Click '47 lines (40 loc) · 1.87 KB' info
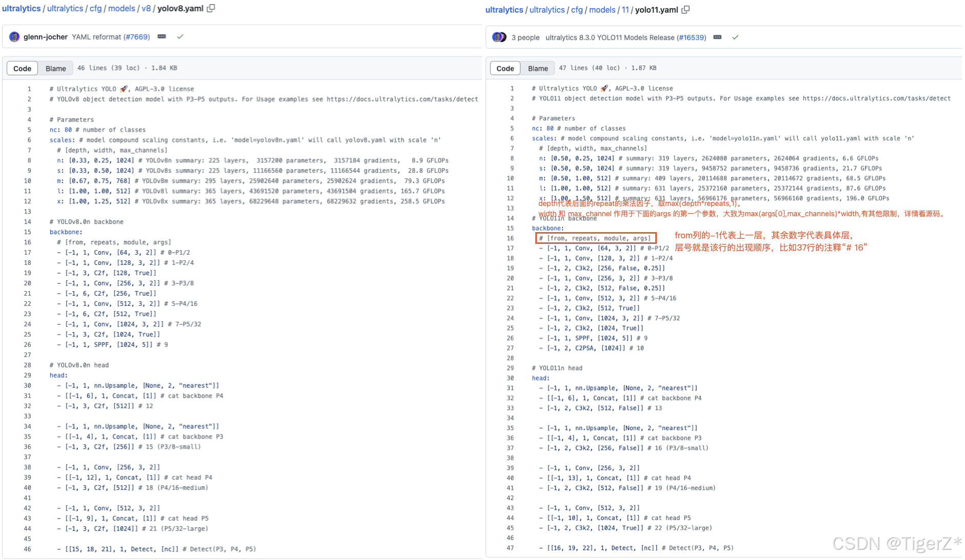This screenshot has height=560, width=965. point(608,68)
